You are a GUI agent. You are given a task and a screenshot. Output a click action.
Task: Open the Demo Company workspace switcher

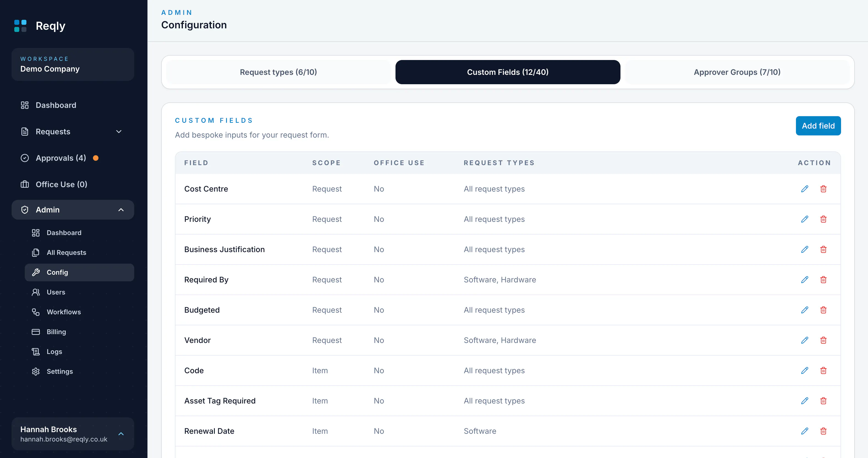pos(73,64)
